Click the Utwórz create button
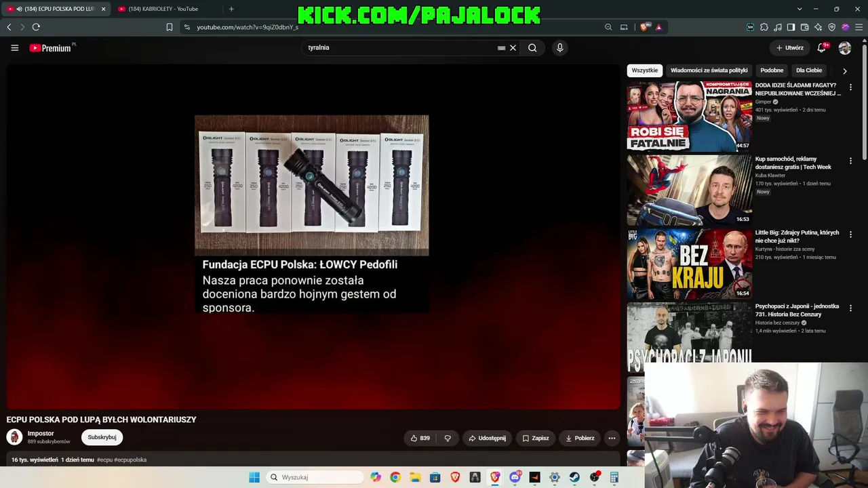This screenshot has height=488, width=868. coord(789,48)
